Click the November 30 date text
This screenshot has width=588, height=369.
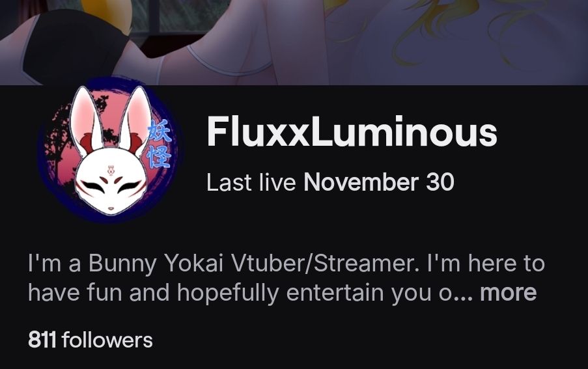[x=379, y=182]
